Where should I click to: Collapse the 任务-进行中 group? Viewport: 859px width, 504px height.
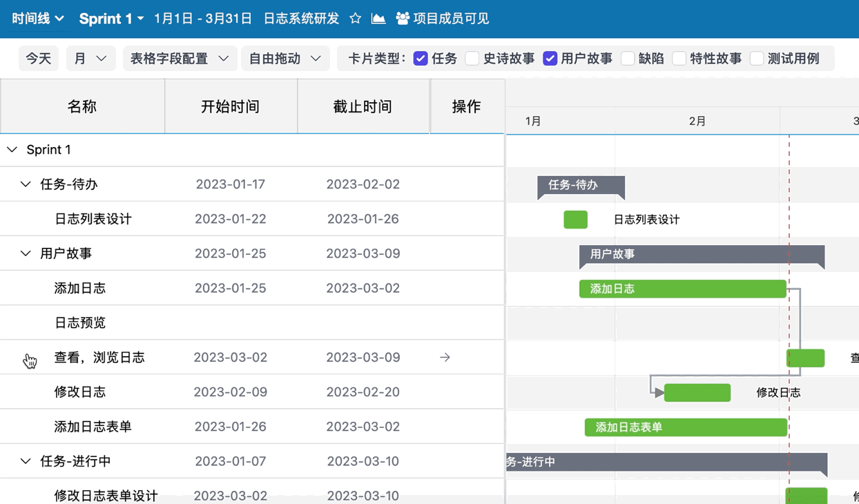[x=26, y=461]
